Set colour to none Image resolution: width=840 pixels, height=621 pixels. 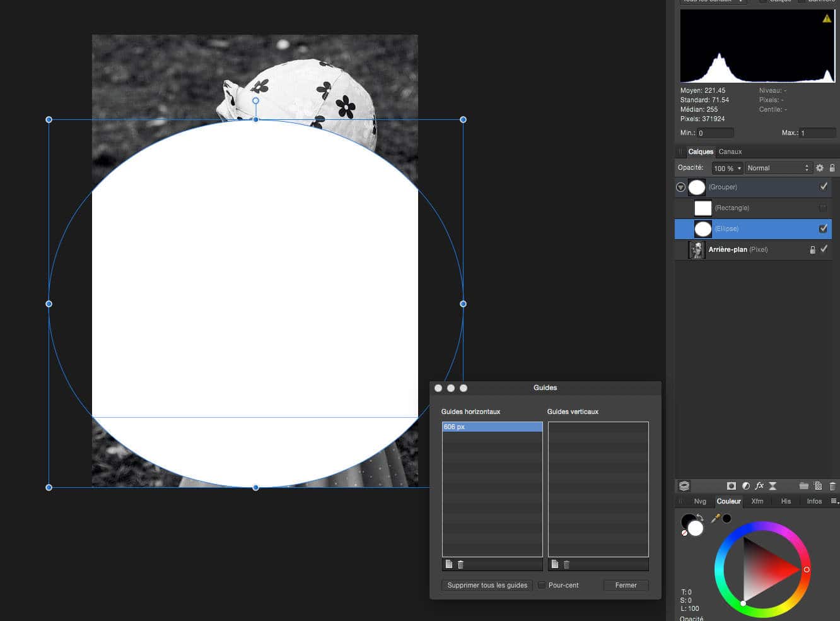tap(684, 533)
